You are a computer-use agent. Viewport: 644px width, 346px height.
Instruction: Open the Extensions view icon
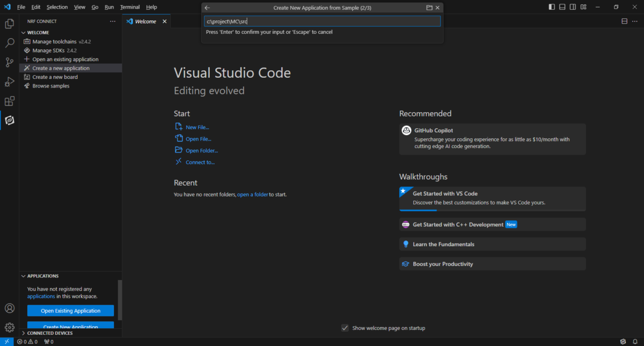(x=9, y=101)
